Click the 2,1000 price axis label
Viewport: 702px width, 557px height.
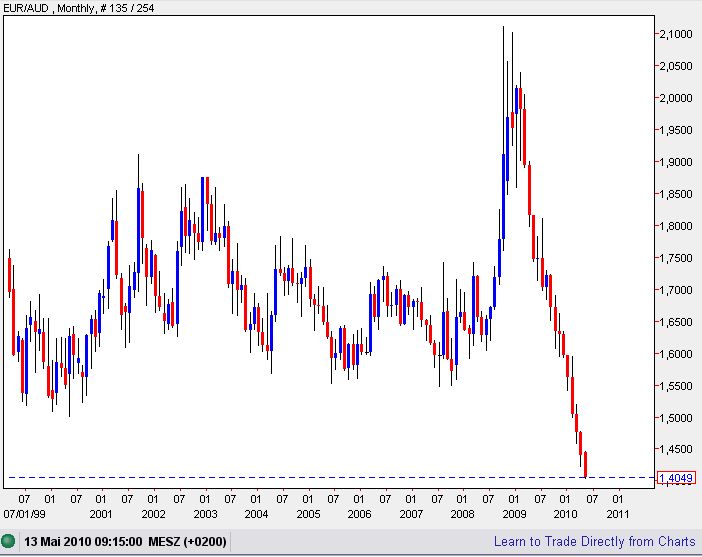[676, 34]
